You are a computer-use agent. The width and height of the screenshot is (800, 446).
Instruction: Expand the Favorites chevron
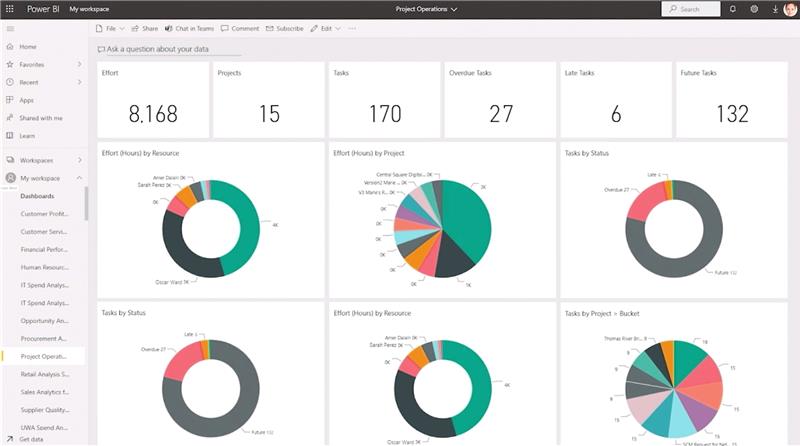tap(80, 64)
